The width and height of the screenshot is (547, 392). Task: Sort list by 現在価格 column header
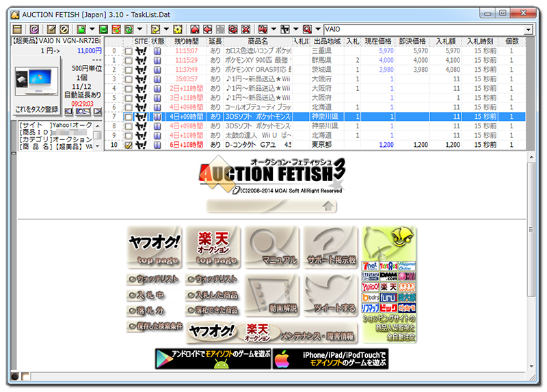[377, 41]
